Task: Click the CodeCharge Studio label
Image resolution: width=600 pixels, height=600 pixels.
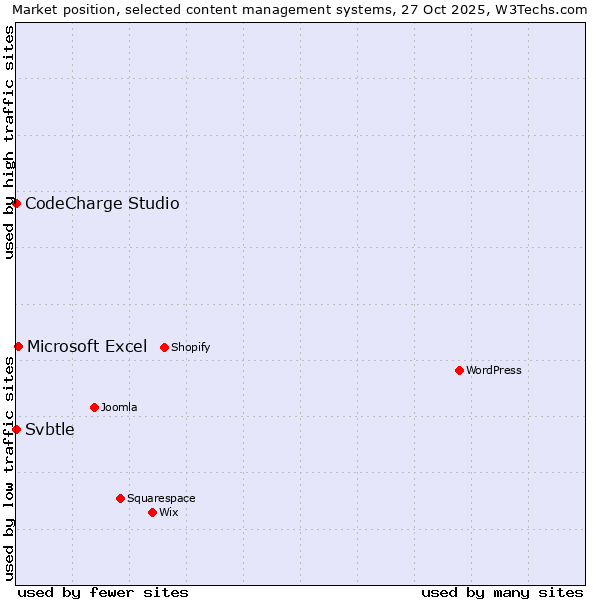Action: pyautogui.click(x=102, y=204)
